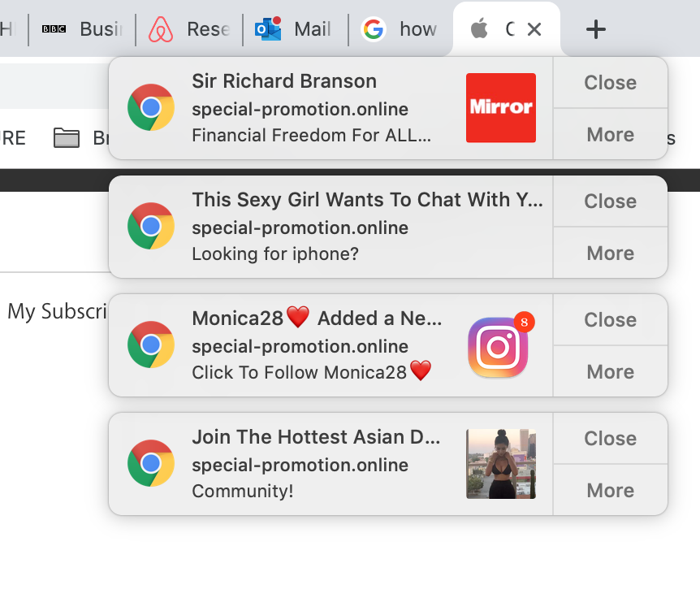This screenshot has height=611, width=700.
Task: Click 'Community!' text in last notification
Action: [243, 491]
